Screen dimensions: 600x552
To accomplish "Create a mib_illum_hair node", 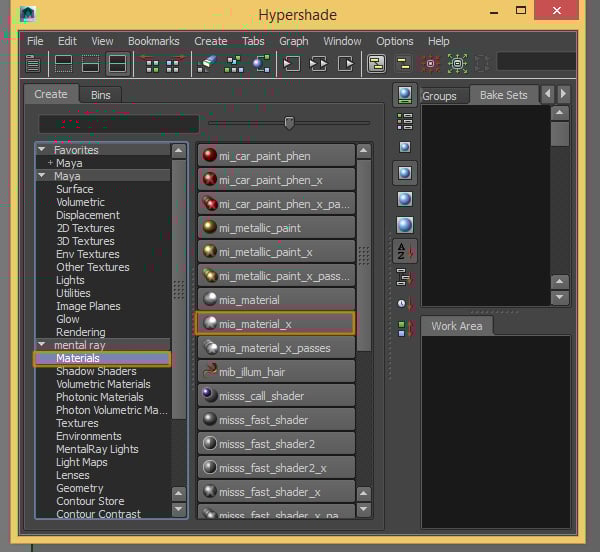I will point(276,372).
